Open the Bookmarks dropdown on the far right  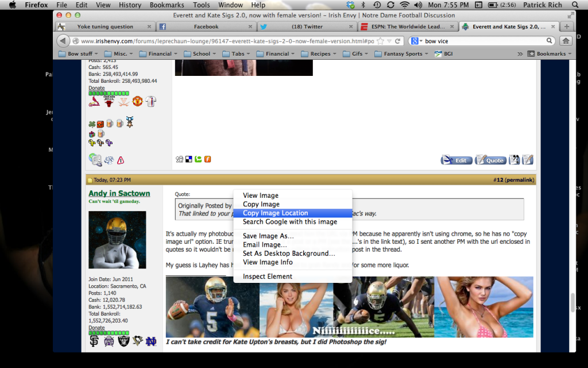point(548,53)
